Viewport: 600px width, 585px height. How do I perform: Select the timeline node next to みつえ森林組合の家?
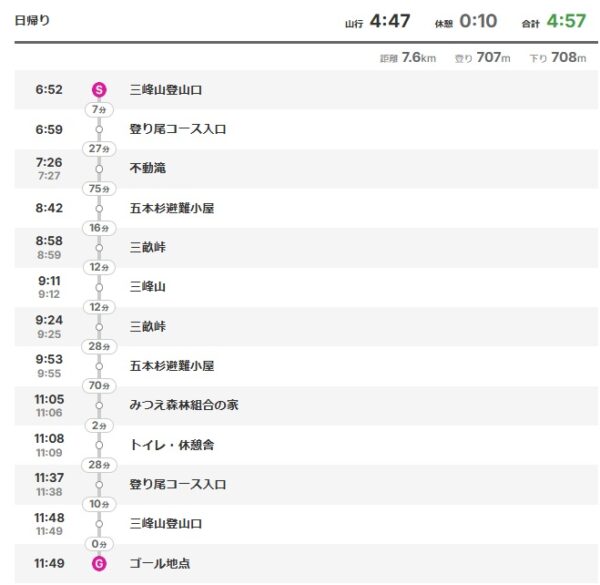point(98,406)
